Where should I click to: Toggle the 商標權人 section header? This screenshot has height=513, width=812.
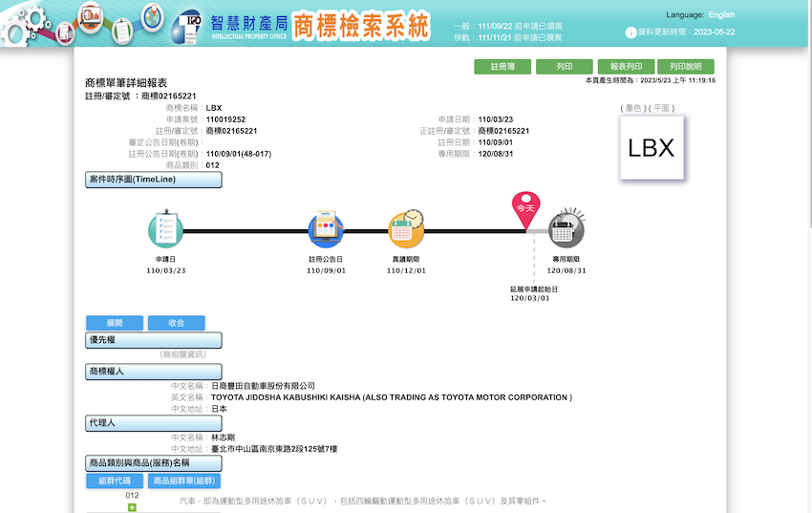(x=154, y=372)
